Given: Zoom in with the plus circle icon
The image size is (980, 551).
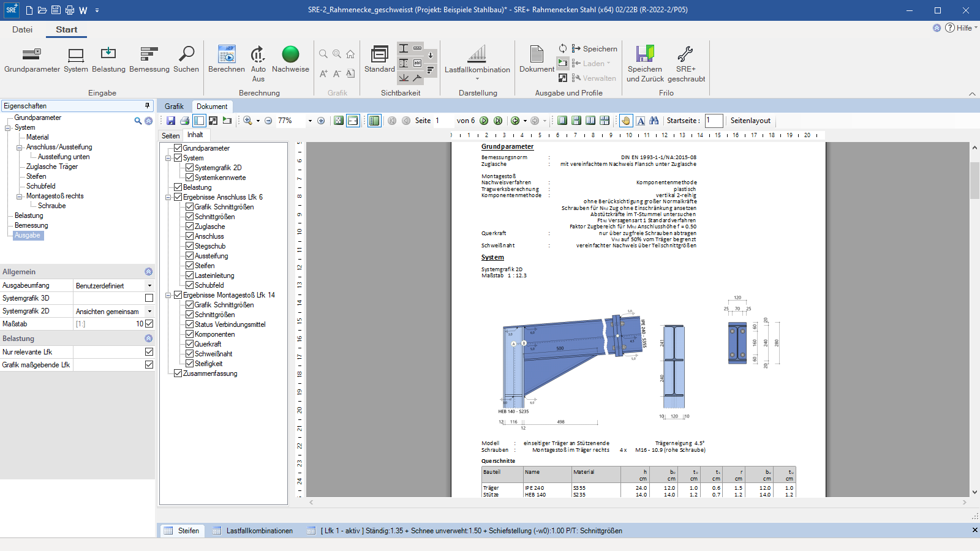Looking at the screenshot, I should (321, 121).
